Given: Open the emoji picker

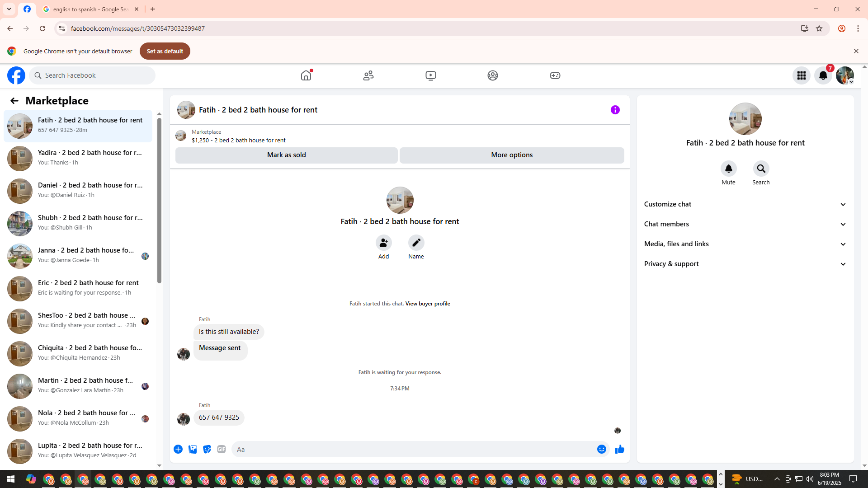Looking at the screenshot, I should point(602,449).
